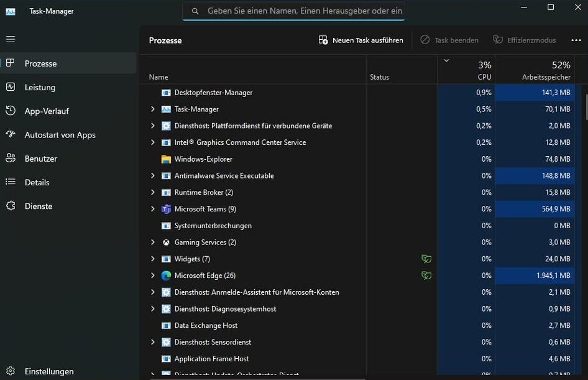
Task: Select the Application Frame Host row
Action: coord(361,359)
